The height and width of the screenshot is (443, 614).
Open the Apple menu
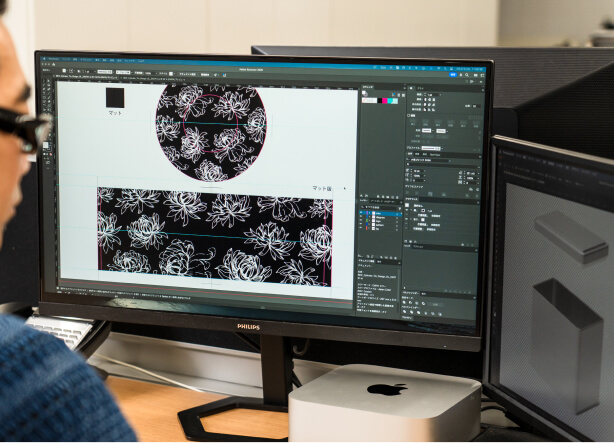point(44,59)
